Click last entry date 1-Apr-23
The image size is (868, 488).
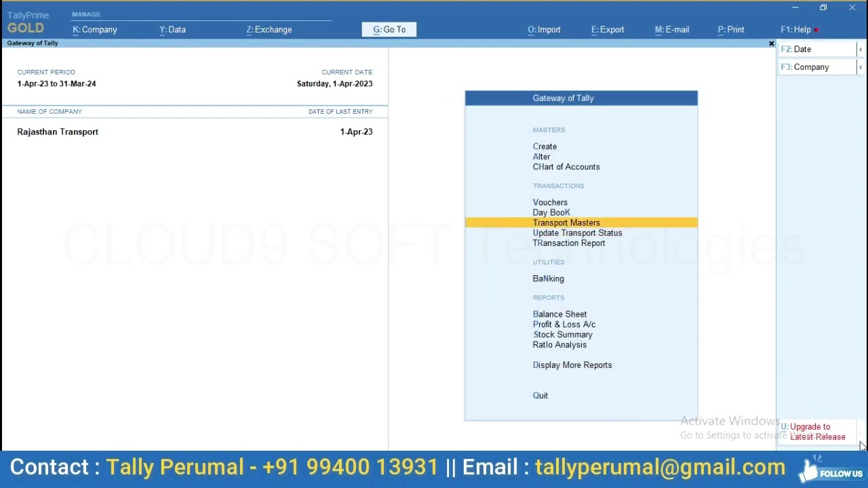tap(356, 132)
